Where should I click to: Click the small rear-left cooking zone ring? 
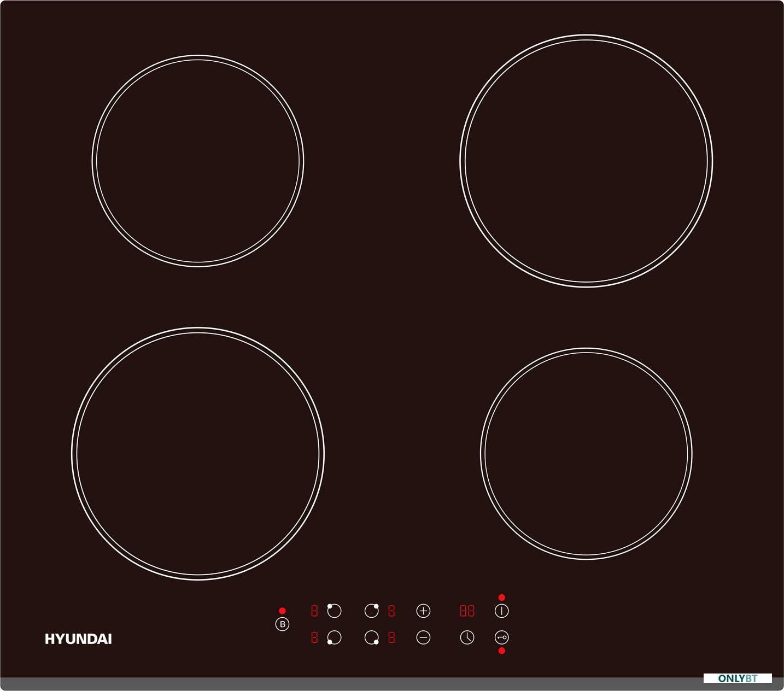pyautogui.click(x=198, y=161)
